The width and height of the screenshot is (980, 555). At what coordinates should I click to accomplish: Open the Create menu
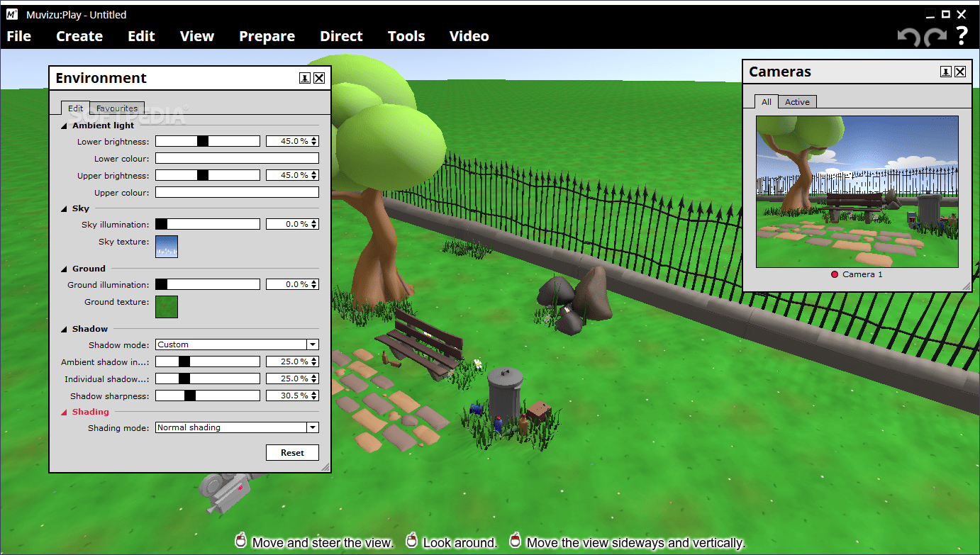79,36
